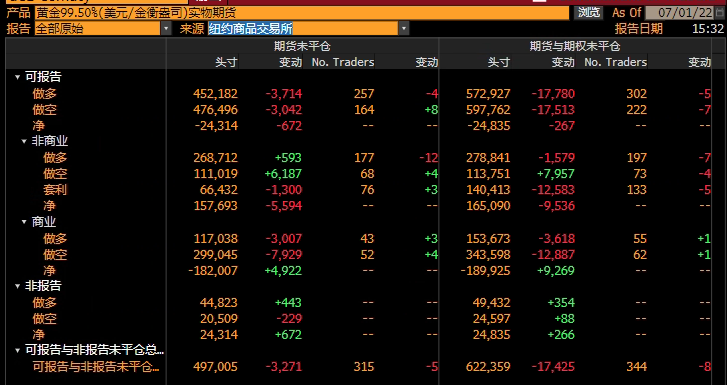The height and width of the screenshot is (385, 727).
Task: Click the 可报告 net futures position -24,314
Action: [x=216, y=126]
